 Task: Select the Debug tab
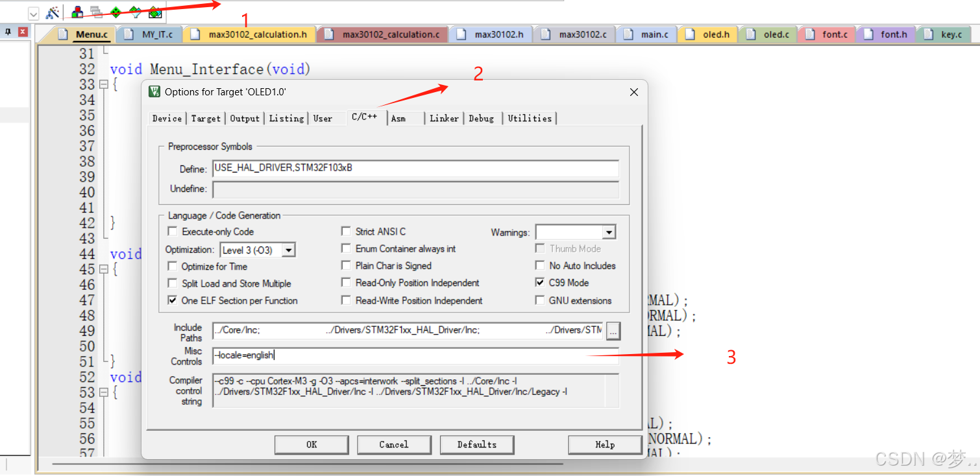(x=482, y=118)
